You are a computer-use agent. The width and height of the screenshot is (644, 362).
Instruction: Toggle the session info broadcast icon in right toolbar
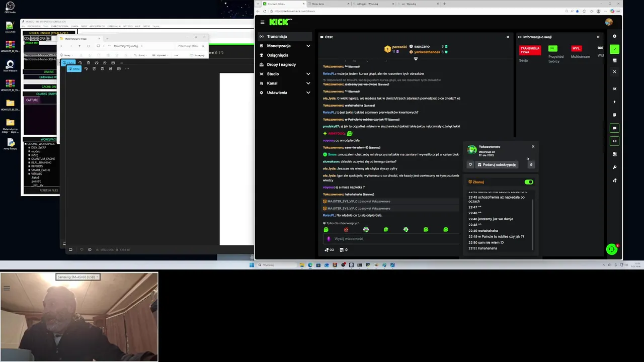coord(614,141)
